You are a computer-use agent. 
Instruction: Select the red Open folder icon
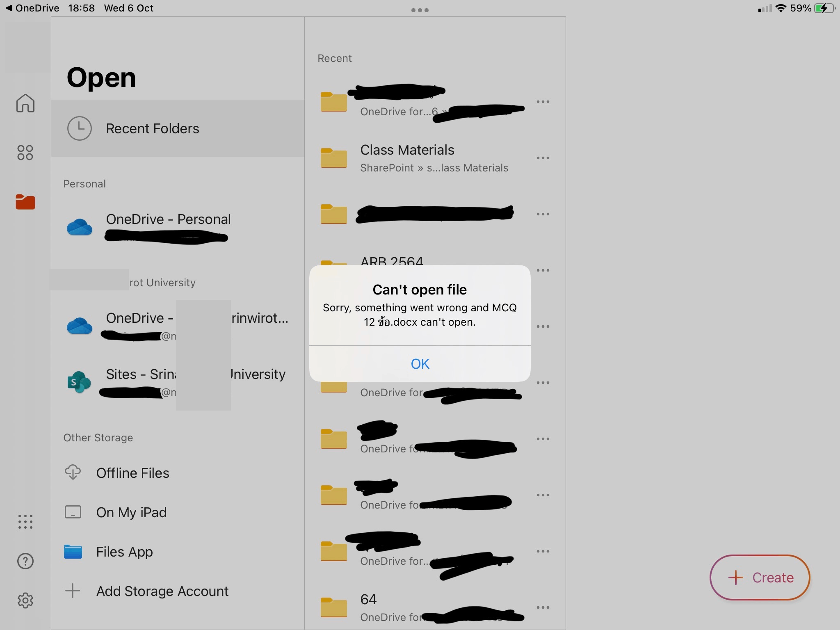tap(25, 202)
